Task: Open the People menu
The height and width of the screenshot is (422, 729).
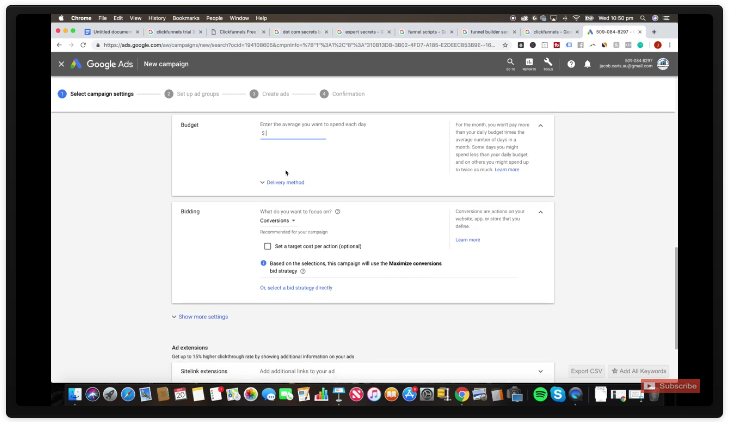Action: coord(214,18)
